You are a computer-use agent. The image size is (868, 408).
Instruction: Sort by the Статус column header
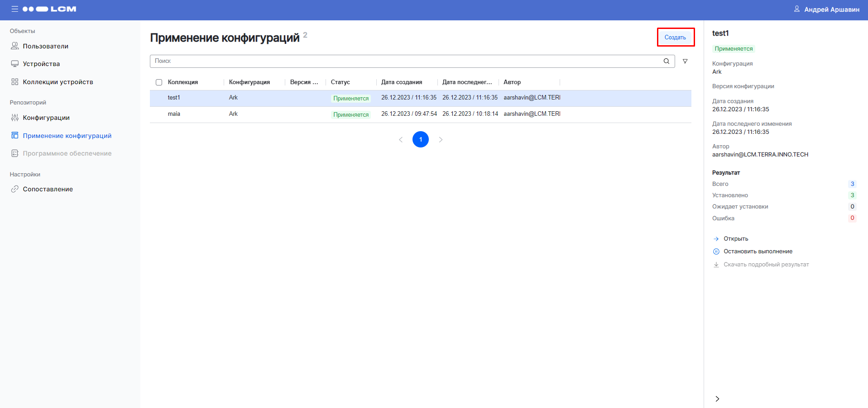pos(340,82)
